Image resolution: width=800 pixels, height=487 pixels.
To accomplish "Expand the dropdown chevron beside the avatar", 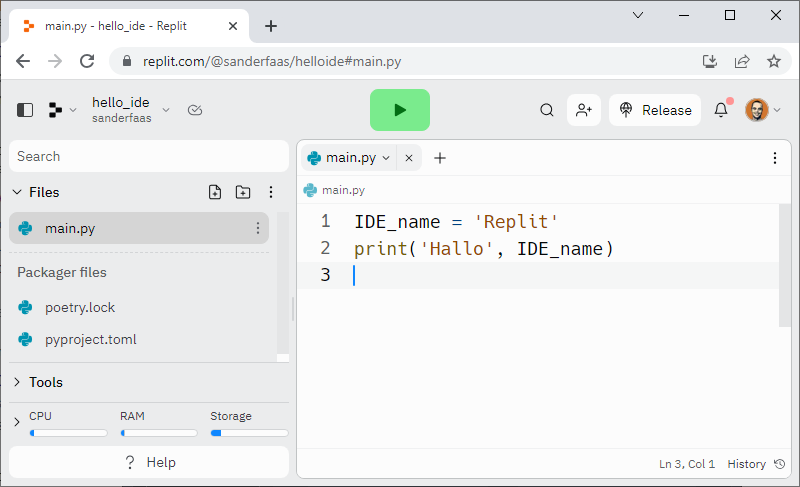I will 777,110.
